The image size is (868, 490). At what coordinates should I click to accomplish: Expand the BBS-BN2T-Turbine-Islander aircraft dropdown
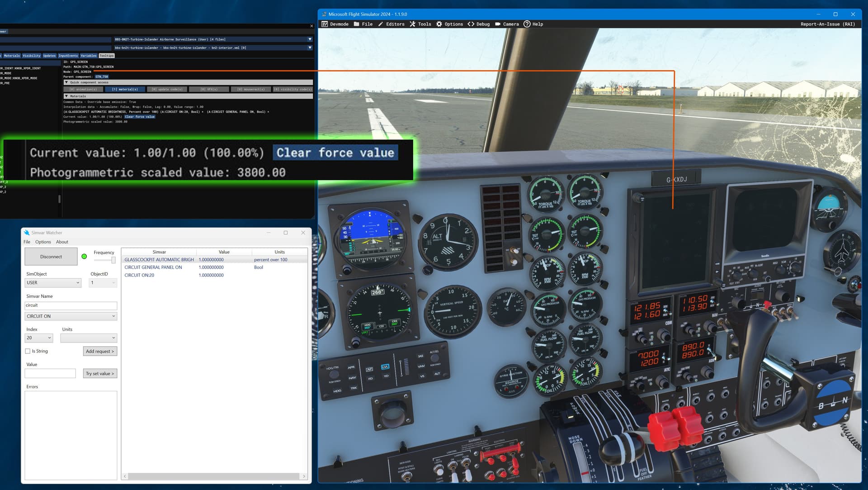213,39
